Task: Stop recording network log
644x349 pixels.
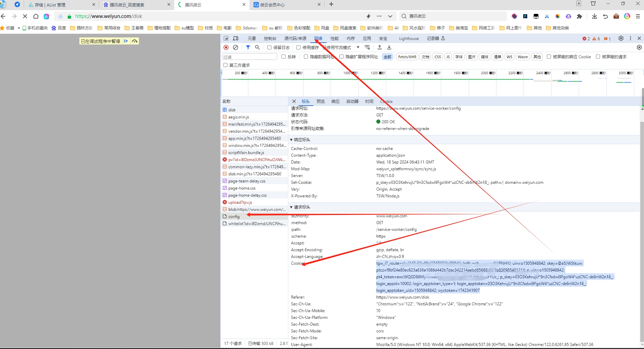Action: point(226,47)
